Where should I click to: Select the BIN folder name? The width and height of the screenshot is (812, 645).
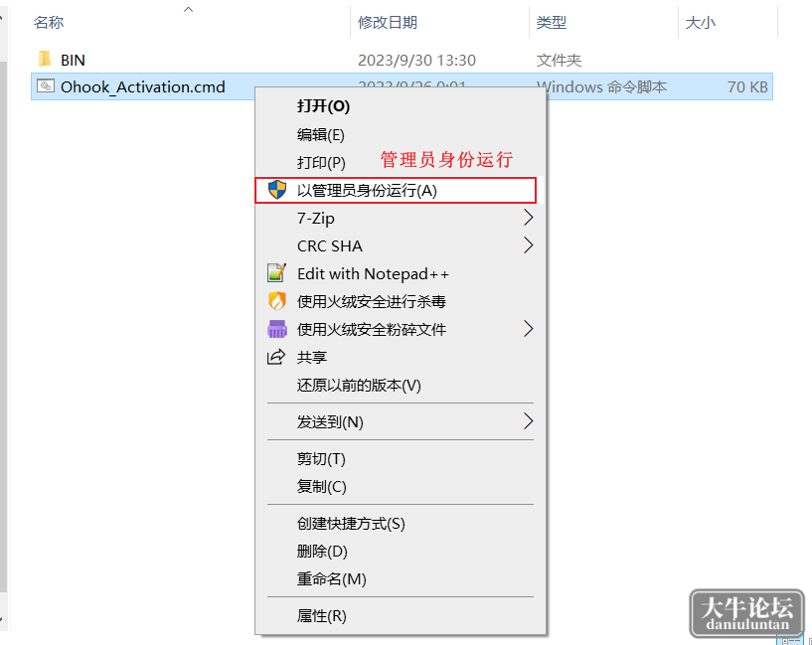[73, 60]
